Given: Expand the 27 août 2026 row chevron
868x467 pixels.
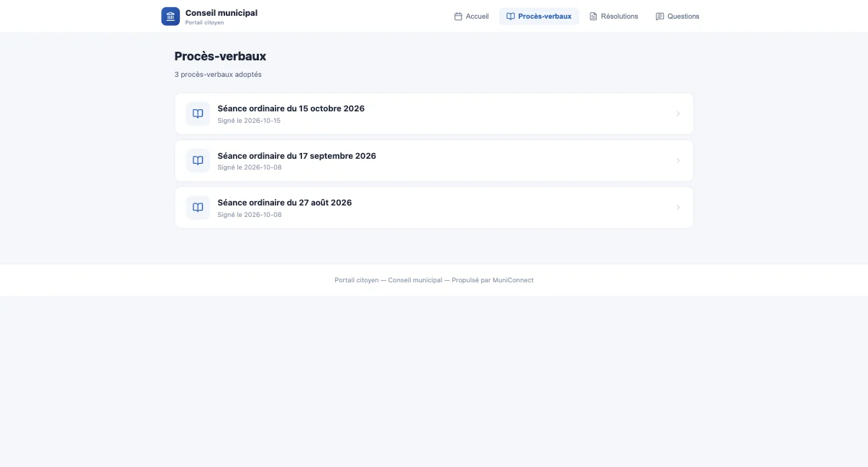Looking at the screenshot, I should (x=678, y=208).
